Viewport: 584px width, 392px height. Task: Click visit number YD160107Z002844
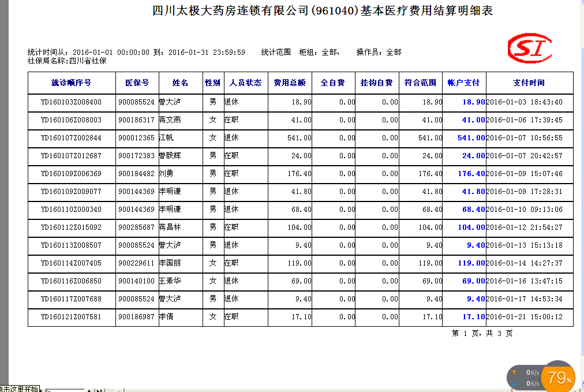(x=71, y=138)
